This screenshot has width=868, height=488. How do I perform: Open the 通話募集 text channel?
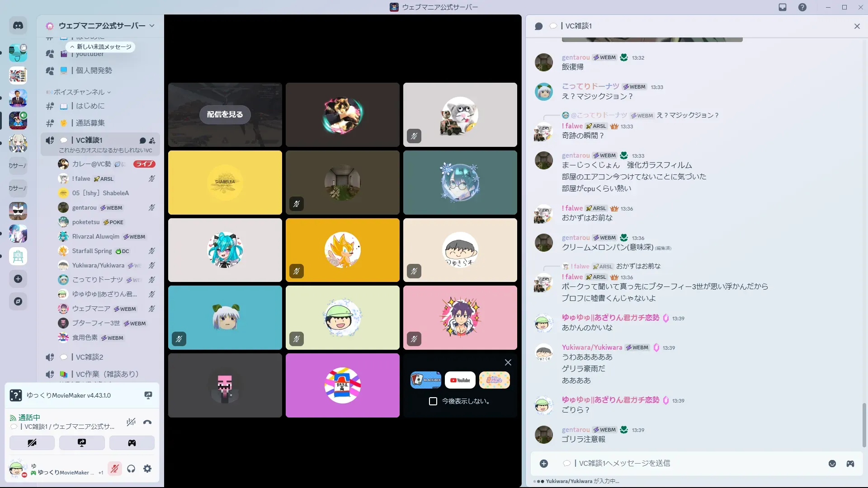tap(90, 123)
